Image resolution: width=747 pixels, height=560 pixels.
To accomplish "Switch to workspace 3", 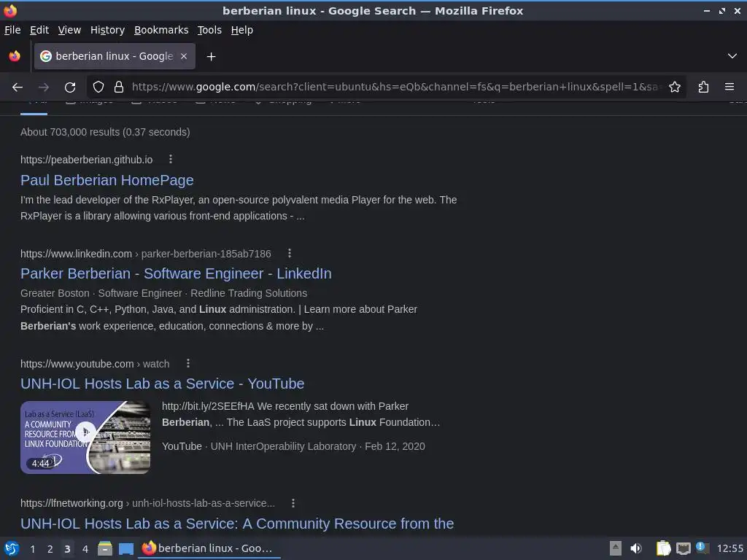I will pyautogui.click(x=67, y=549).
